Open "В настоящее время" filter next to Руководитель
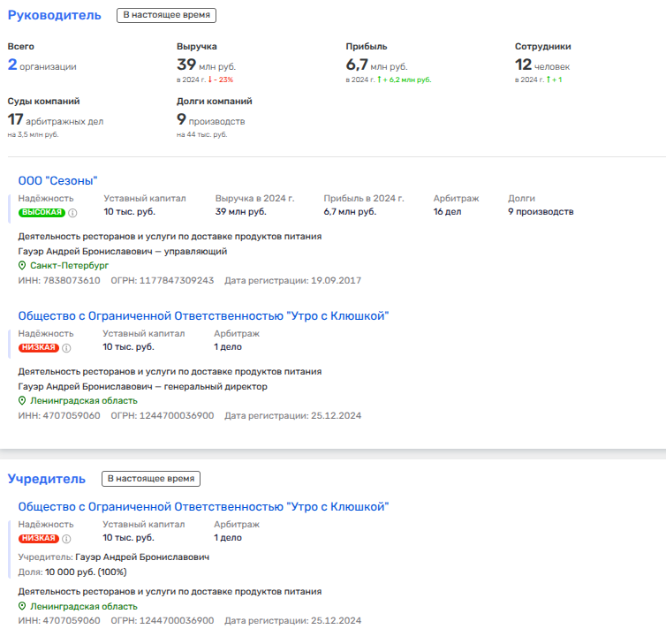666x644 pixels. point(167,16)
